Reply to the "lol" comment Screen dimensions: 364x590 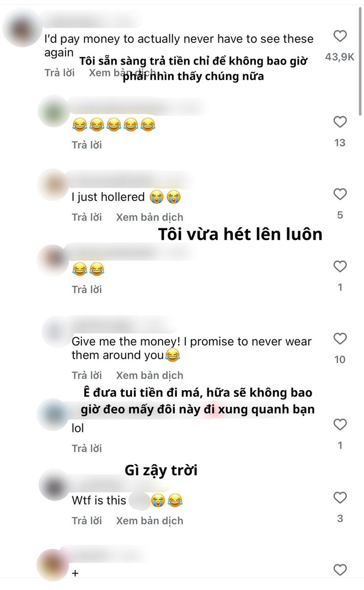click(x=87, y=449)
